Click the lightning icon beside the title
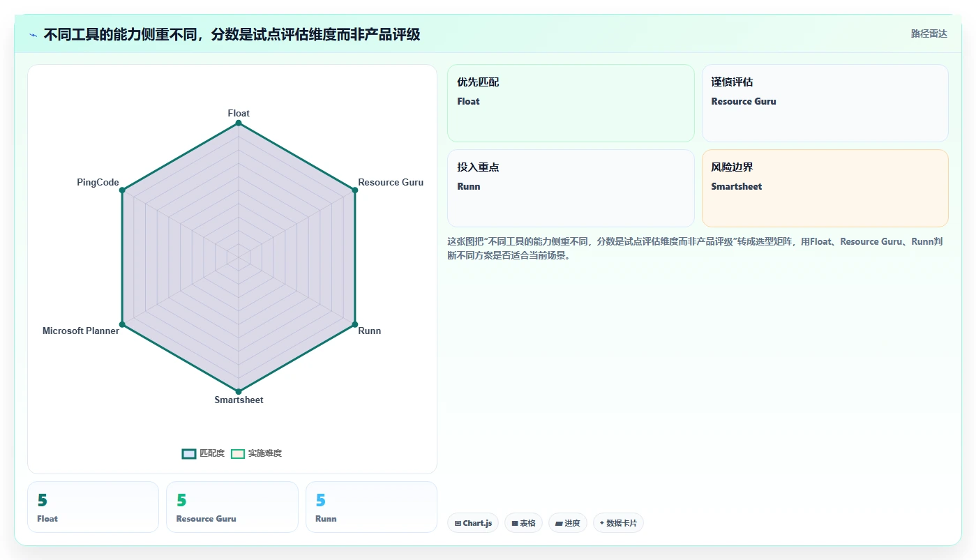 33,35
